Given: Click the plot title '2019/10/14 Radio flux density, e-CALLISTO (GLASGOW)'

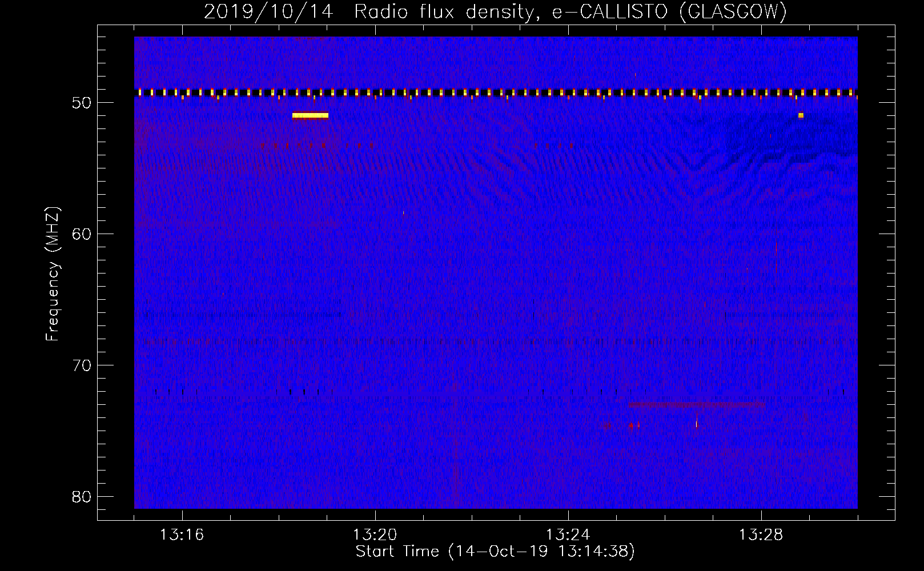Looking at the screenshot, I should [x=495, y=12].
